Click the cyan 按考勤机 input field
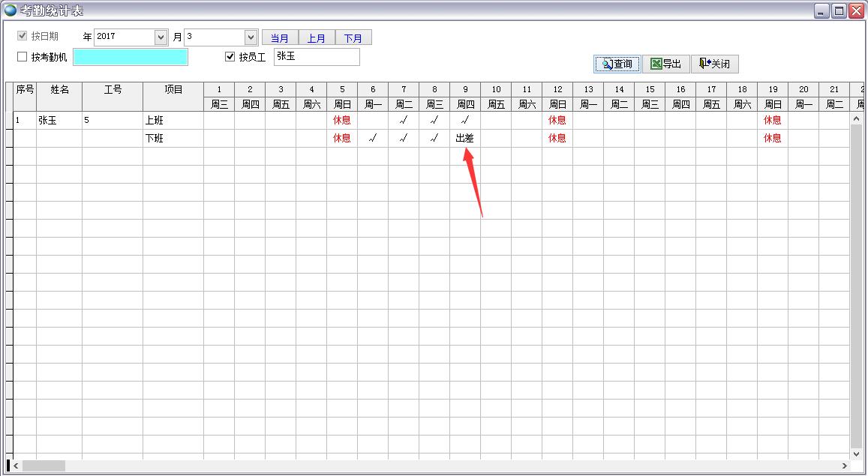The height and width of the screenshot is (476, 868). click(x=130, y=57)
